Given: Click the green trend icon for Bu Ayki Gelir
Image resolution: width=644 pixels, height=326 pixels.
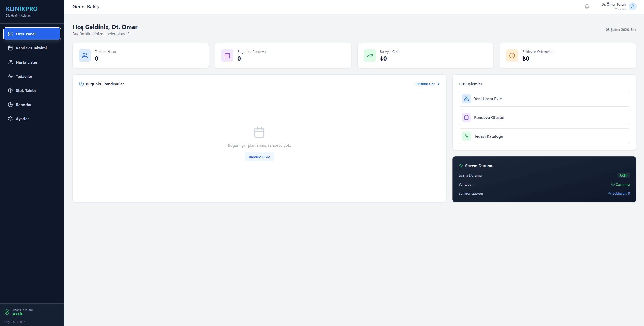Looking at the screenshot, I should pos(370,56).
